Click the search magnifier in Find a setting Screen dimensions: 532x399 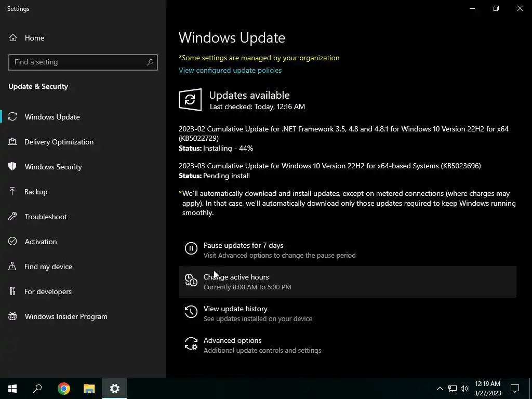point(150,62)
